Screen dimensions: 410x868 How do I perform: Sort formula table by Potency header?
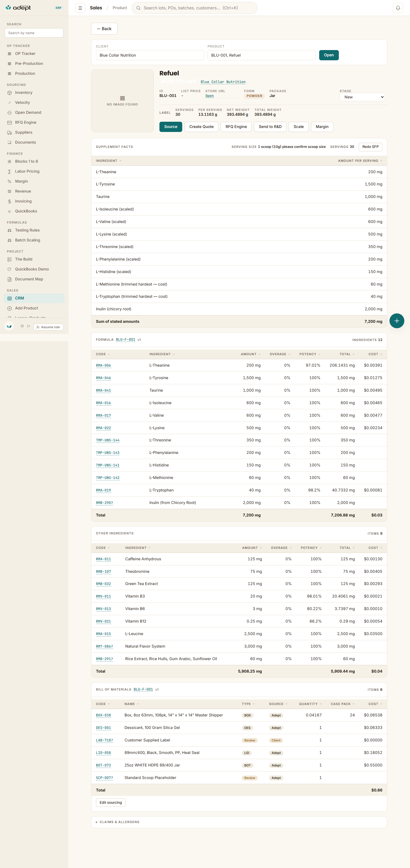(310, 354)
